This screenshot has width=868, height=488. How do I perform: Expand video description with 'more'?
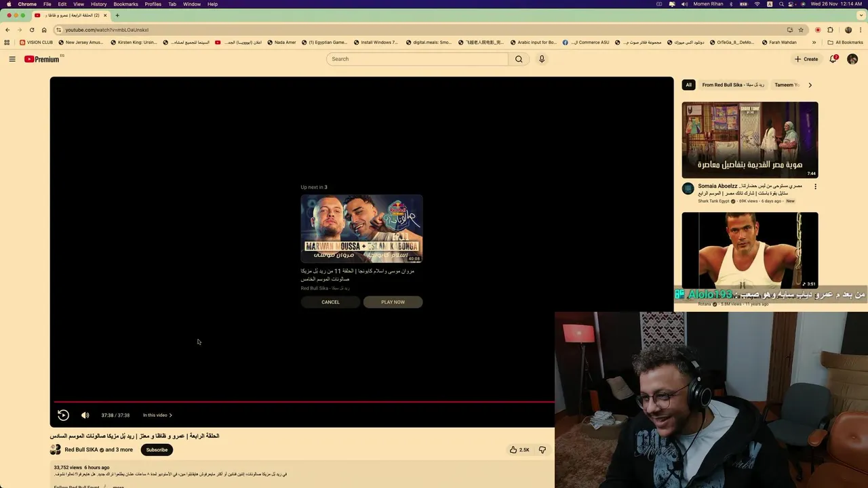coord(118,487)
